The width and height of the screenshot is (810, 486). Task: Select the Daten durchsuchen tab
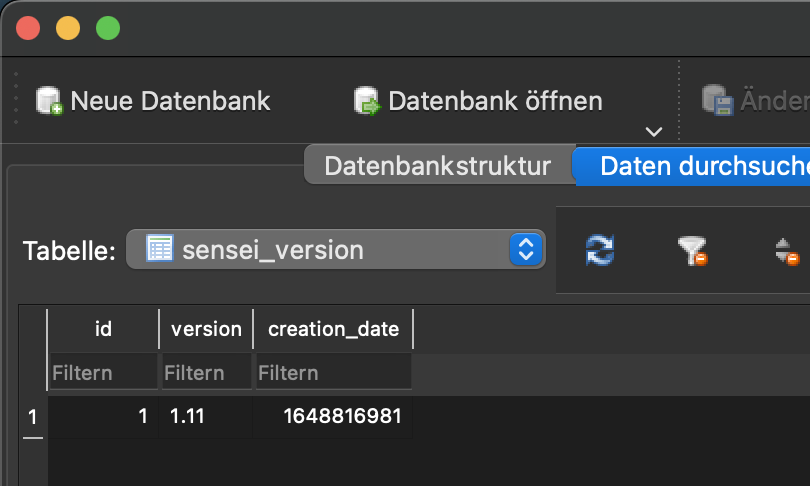pyautogui.click(x=692, y=166)
